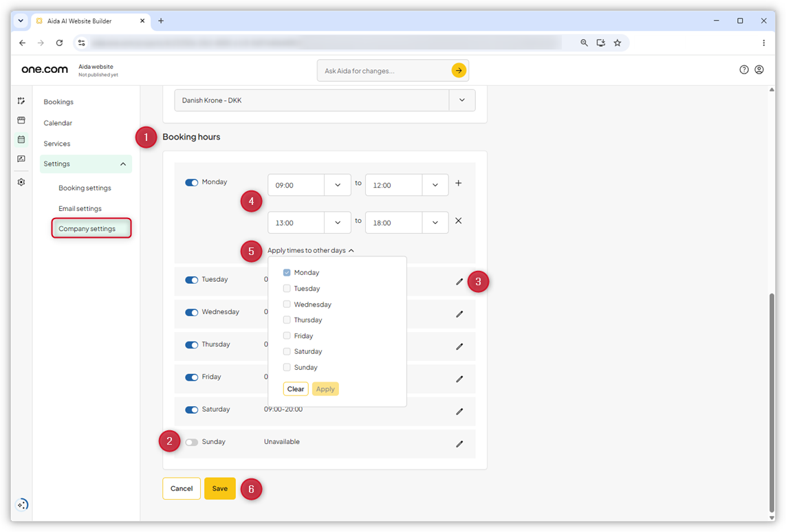Screen dimensions: 786x532
Task: Click the pencil edit icon for Sunday
Action: click(x=459, y=444)
